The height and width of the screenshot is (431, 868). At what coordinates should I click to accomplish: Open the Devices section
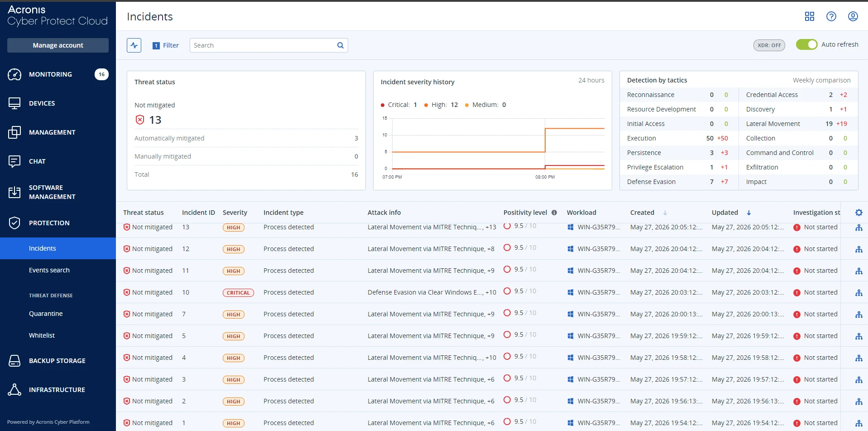[x=58, y=103]
